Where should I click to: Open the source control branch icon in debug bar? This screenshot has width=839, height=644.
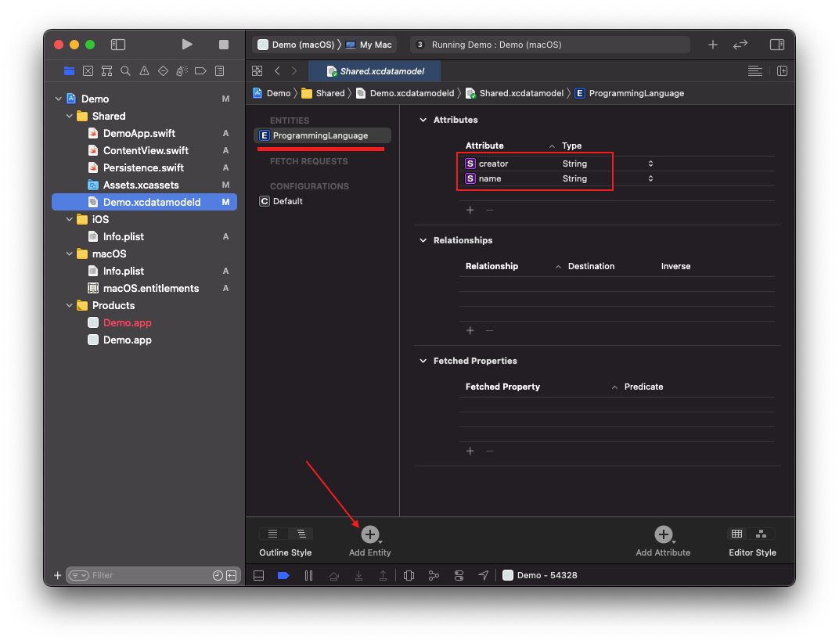434,575
